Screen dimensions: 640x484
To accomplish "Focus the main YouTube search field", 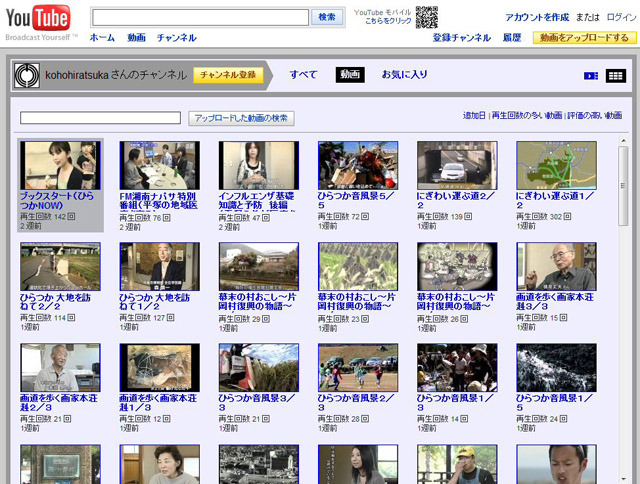I will pos(200,18).
